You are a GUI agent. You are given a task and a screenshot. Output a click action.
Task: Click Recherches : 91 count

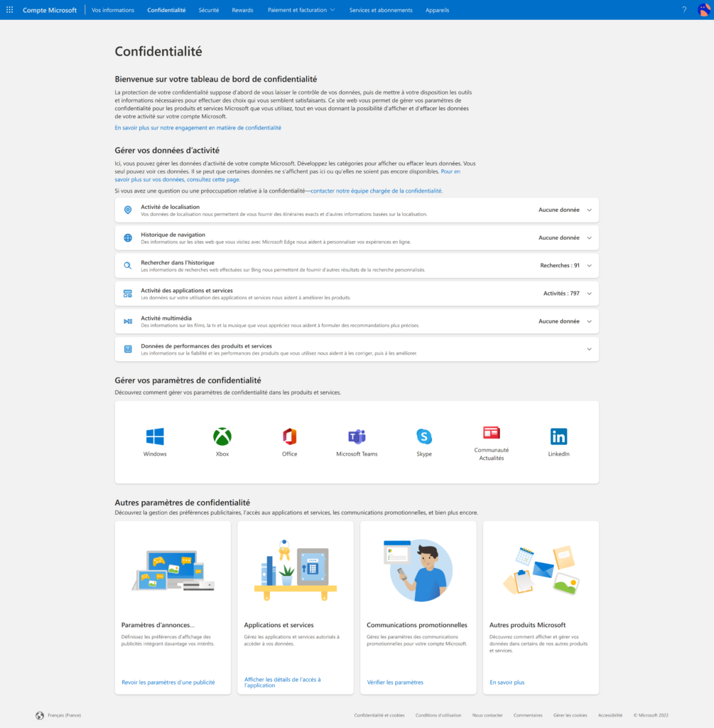560,266
